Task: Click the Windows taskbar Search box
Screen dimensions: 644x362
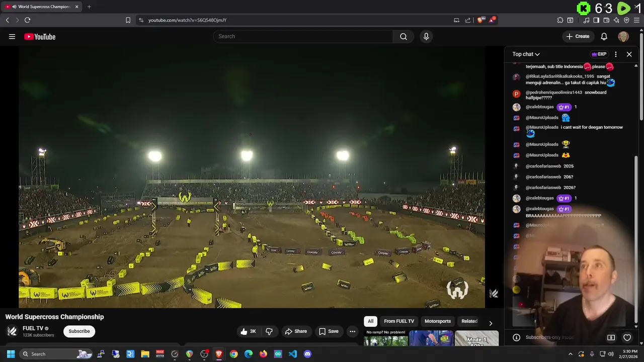Action: pos(57,354)
